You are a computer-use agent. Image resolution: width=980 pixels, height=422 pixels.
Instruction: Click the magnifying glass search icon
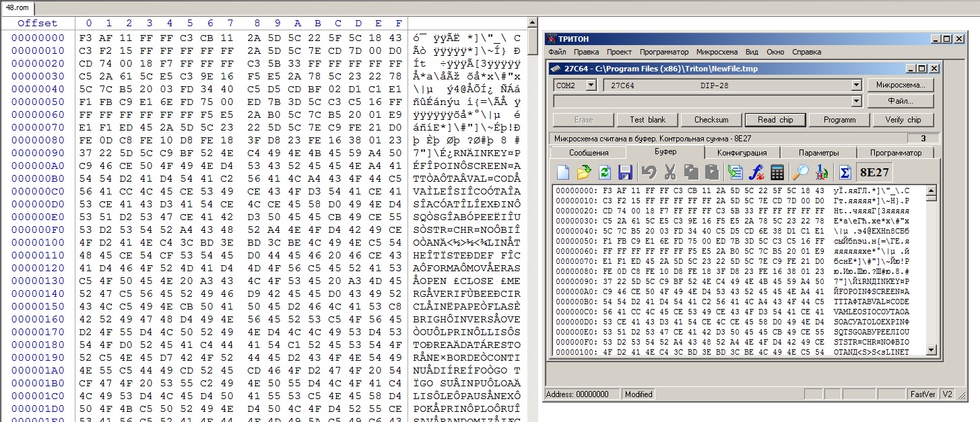point(800,172)
